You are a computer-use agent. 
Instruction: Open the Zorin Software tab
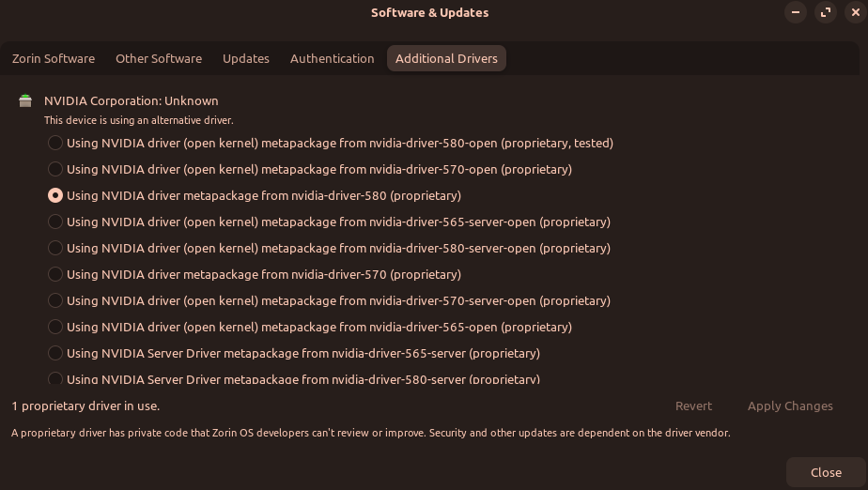pyautogui.click(x=54, y=58)
